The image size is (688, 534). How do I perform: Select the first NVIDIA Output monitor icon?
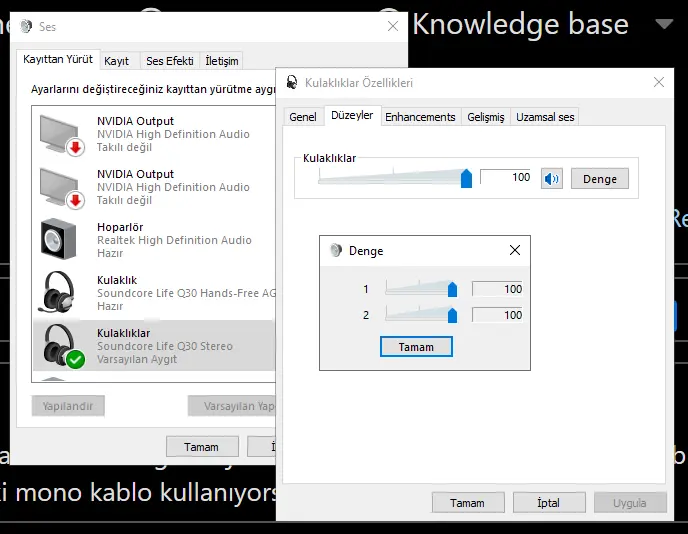(x=61, y=135)
